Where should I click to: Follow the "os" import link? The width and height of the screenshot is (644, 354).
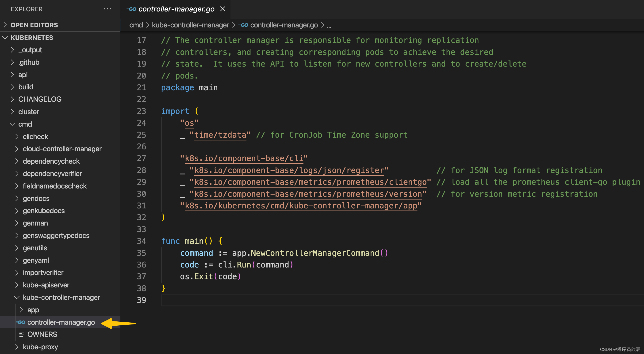click(189, 123)
